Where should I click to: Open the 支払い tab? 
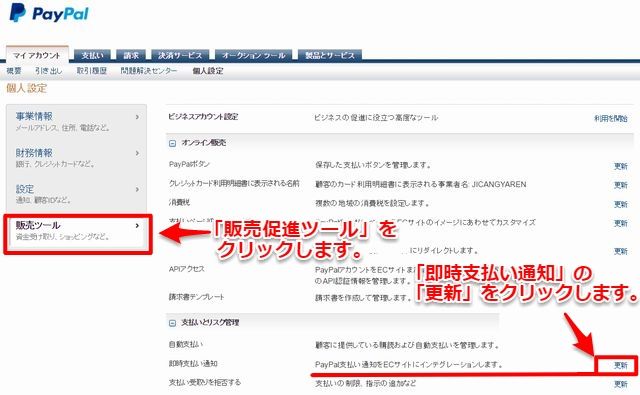tap(92, 55)
